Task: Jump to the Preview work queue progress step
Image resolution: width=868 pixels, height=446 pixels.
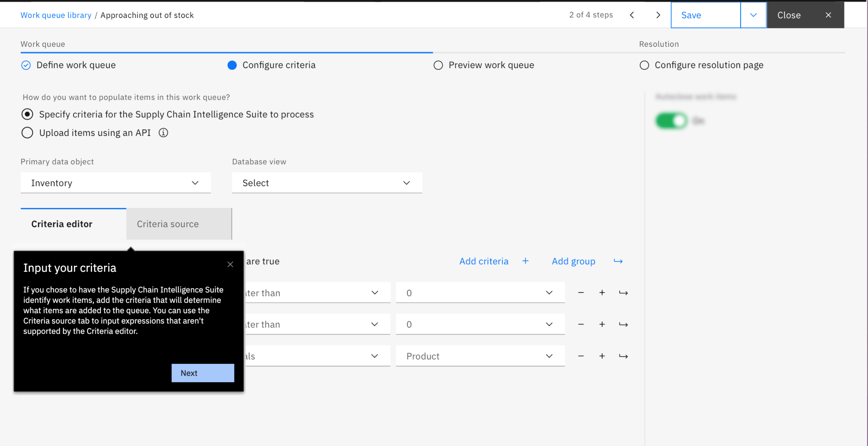Action: [491, 65]
